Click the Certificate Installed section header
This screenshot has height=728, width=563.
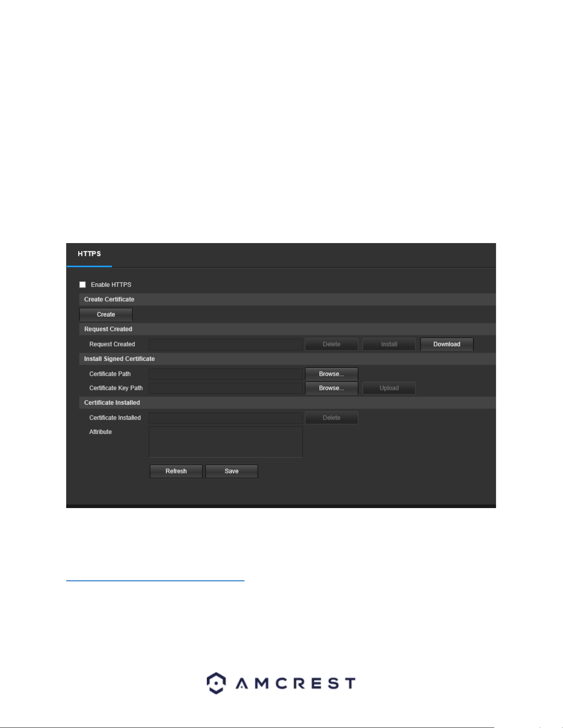coord(287,403)
